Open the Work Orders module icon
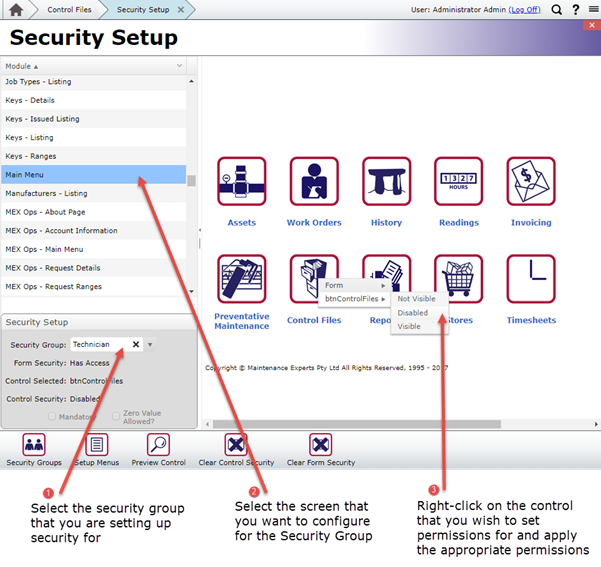The height and width of the screenshot is (567, 601). pyautogui.click(x=314, y=181)
